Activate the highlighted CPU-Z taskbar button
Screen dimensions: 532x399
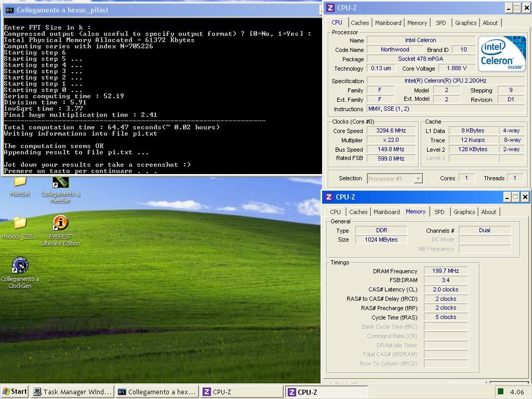(x=326, y=392)
